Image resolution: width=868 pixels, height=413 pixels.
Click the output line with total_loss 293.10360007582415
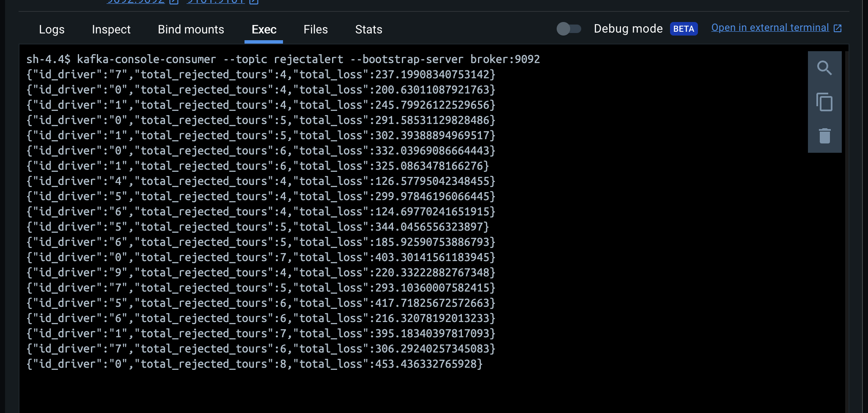tap(261, 288)
